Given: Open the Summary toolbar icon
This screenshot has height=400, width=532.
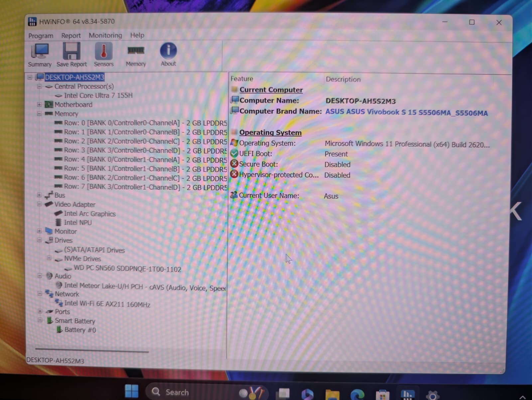Looking at the screenshot, I should click(40, 55).
